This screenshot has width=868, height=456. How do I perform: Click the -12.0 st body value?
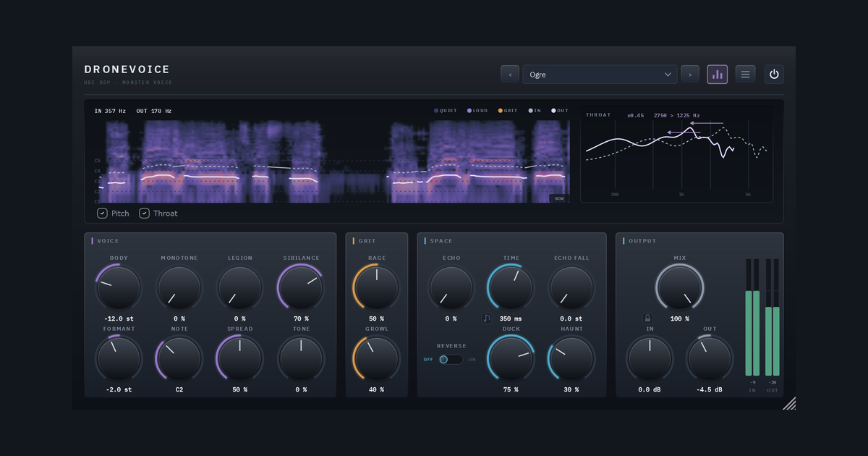coord(119,318)
